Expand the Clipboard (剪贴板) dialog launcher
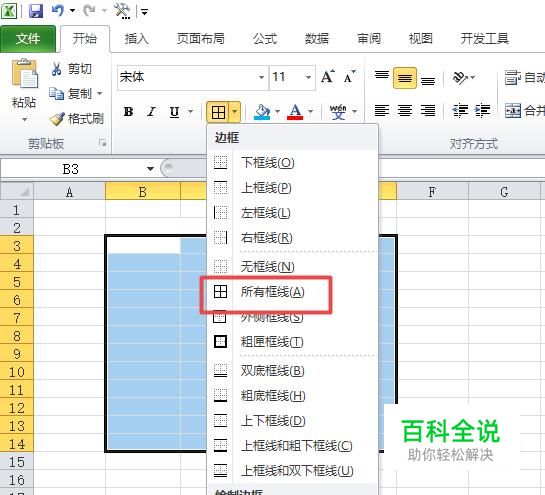The height and width of the screenshot is (495, 545). [x=103, y=143]
